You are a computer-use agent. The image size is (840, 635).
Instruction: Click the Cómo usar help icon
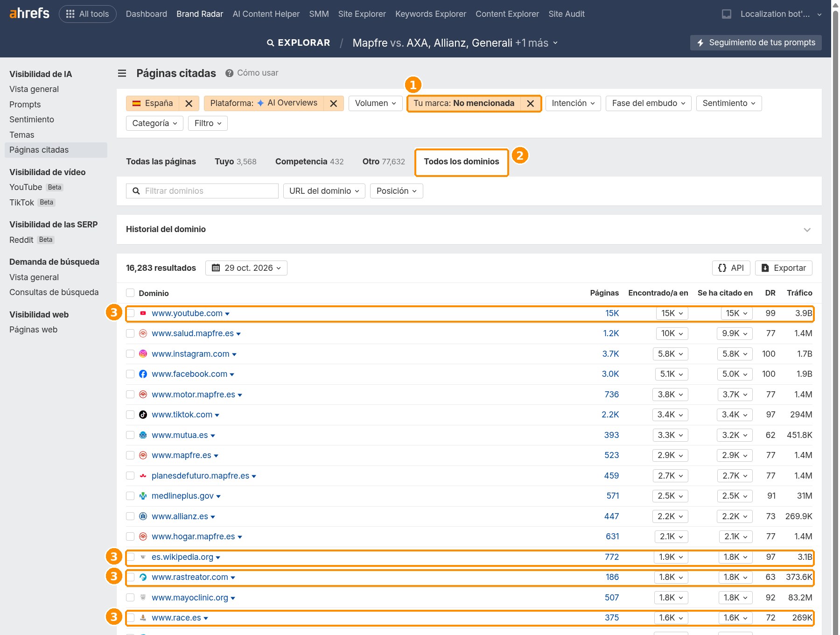tap(229, 73)
